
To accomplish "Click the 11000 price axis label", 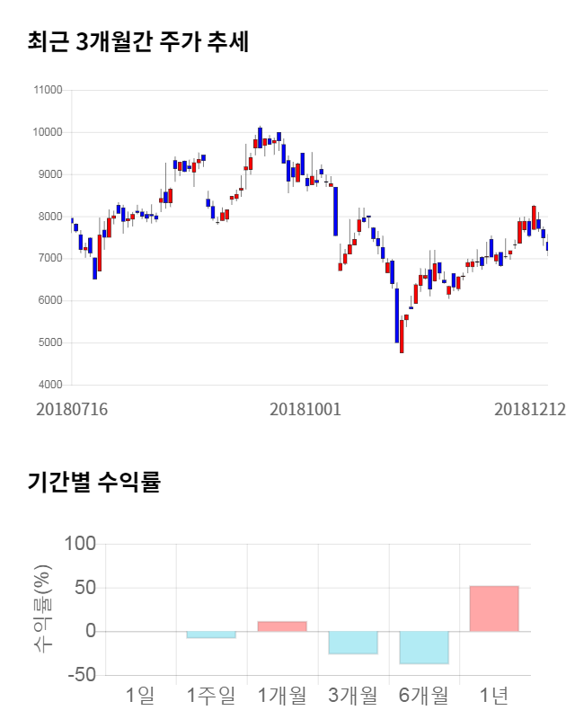I will [x=47, y=90].
